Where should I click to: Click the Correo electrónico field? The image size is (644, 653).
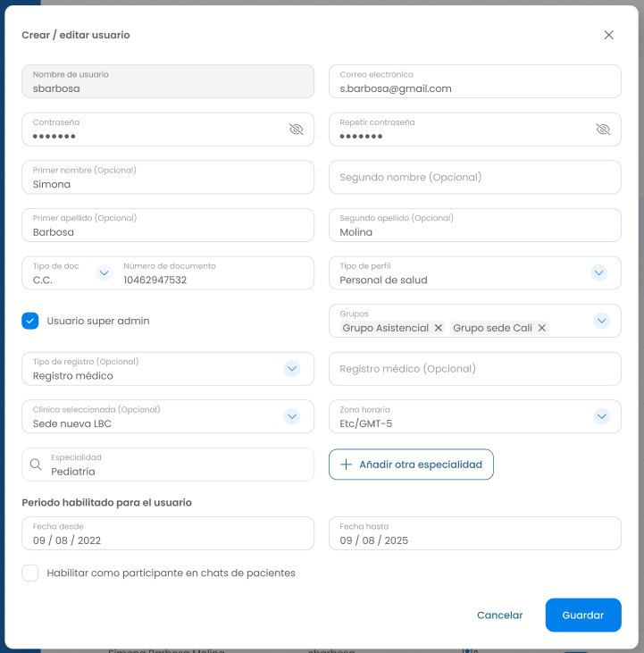pos(475,81)
